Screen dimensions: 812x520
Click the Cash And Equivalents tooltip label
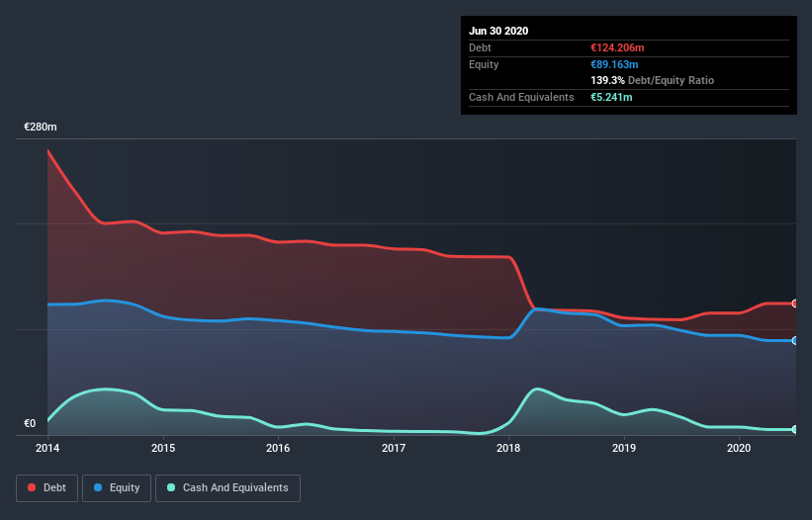point(521,97)
